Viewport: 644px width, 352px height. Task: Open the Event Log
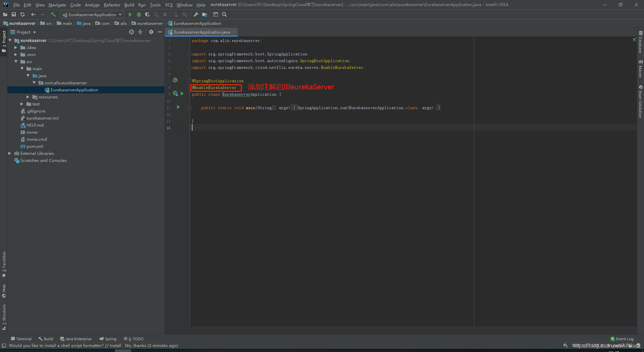pos(622,339)
